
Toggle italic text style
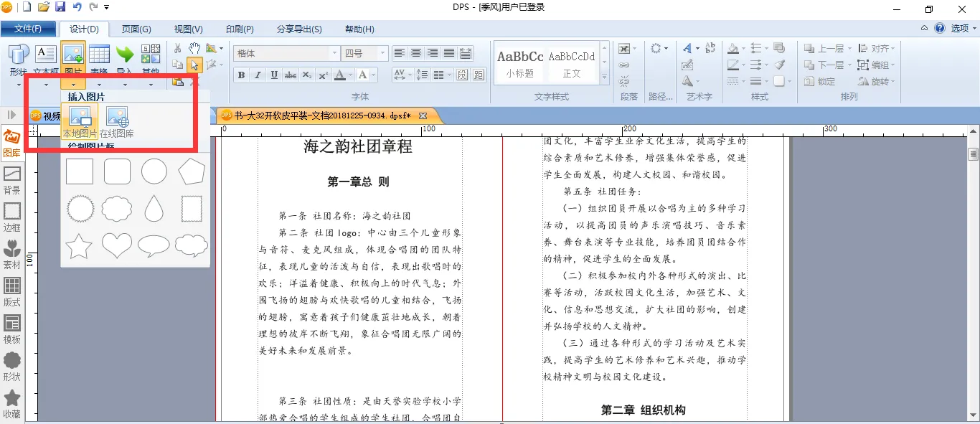(x=258, y=75)
